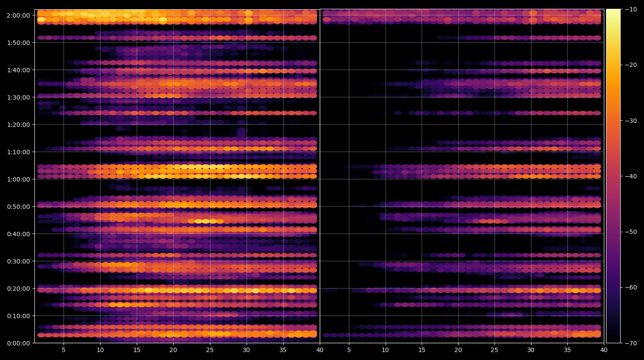The width and height of the screenshot is (644, 360).
Task: Click x-axis label 40 beside the colorbar
Action: [604, 350]
